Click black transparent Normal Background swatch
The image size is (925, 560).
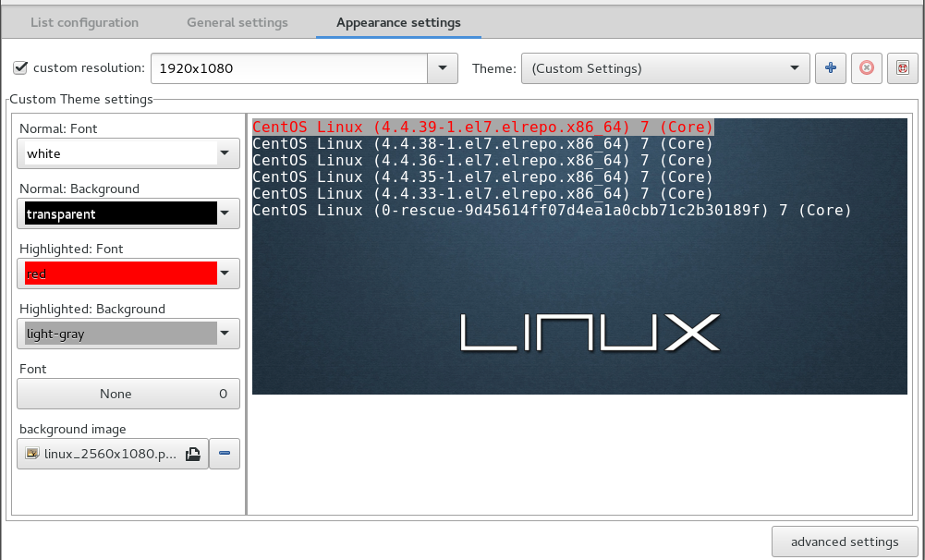[x=121, y=213]
